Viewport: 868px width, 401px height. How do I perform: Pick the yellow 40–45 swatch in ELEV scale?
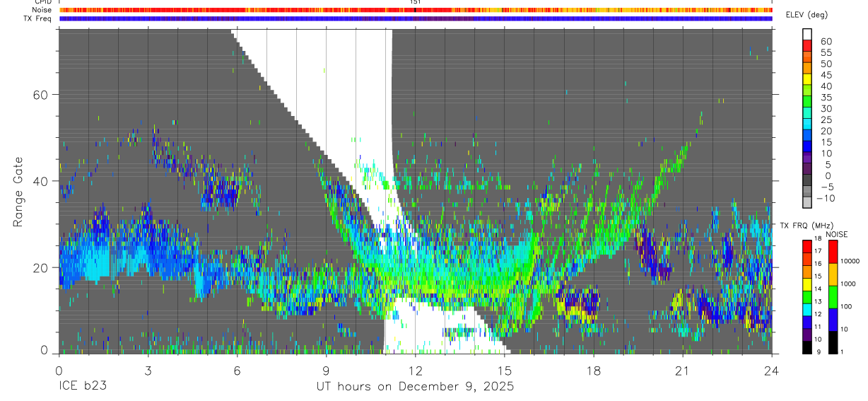pos(807,79)
